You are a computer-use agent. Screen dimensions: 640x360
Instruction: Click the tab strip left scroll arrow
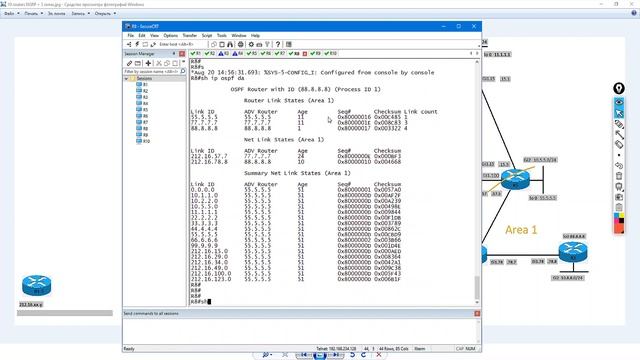click(471, 53)
